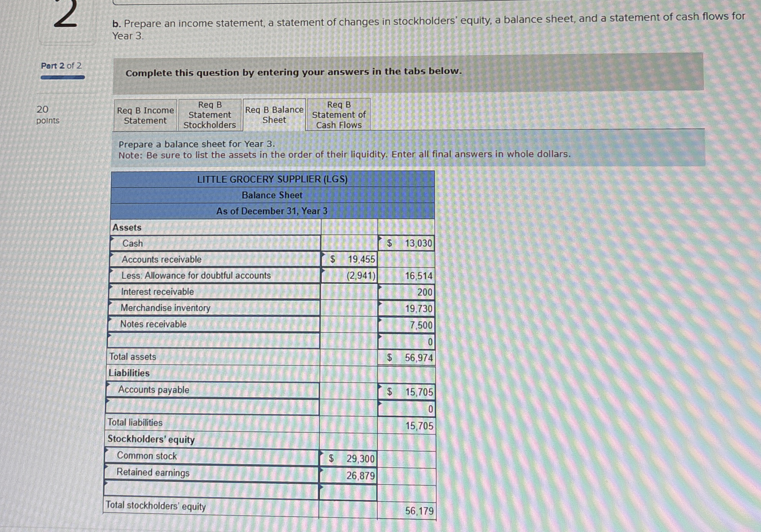This screenshot has height=532, width=761.
Task: Edit the Notes receivable field showing 7,500
Action: click(406, 324)
